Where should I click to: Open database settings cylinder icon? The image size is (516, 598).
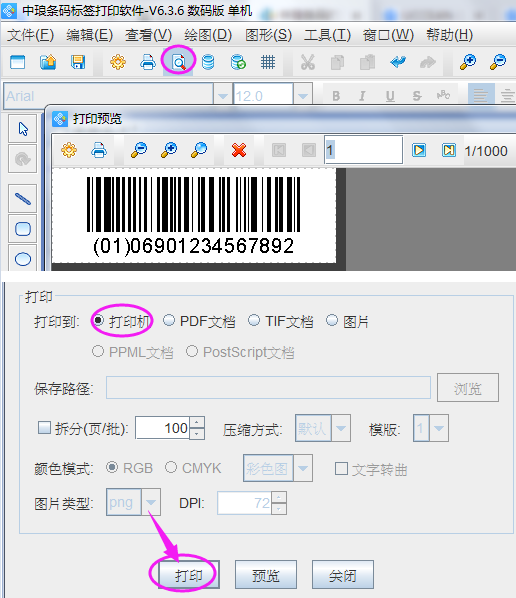tap(208, 62)
